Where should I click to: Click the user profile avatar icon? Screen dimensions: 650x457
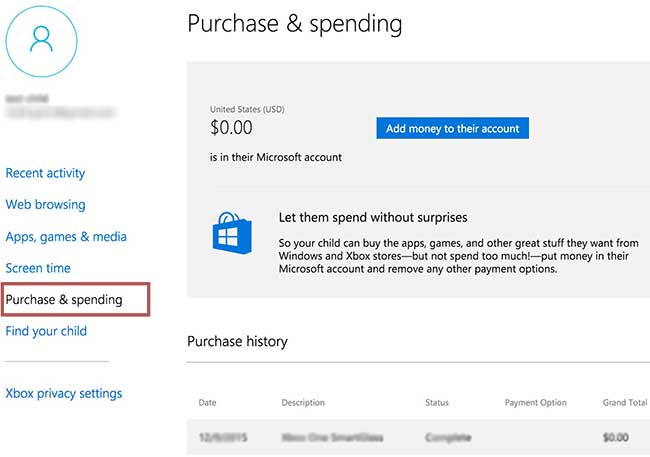coord(41,40)
